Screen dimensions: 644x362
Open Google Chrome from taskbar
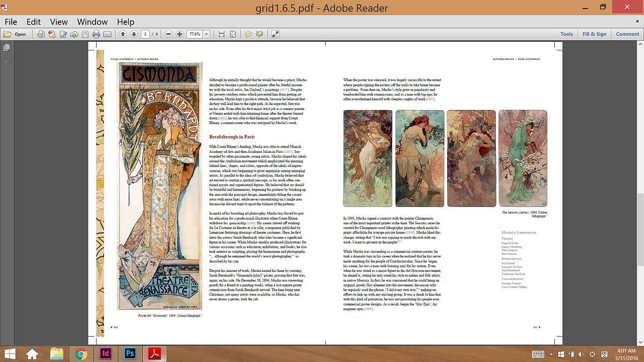coord(82,354)
